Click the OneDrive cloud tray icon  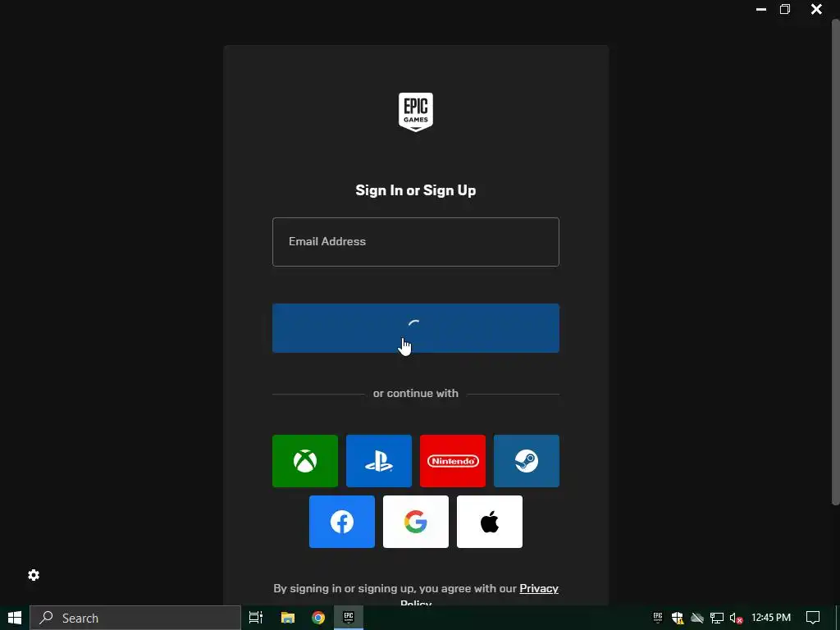697,618
